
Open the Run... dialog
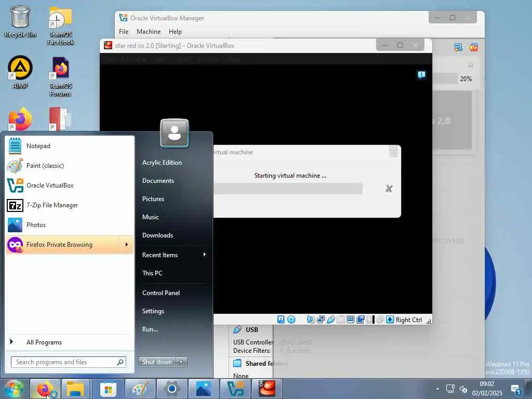(x=150, y=329)
